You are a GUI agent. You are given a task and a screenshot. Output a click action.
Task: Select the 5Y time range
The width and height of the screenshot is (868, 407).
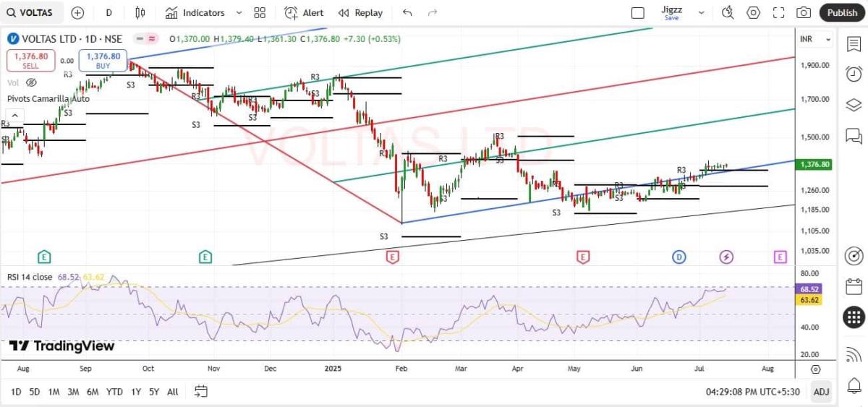[x=154, y=392]
